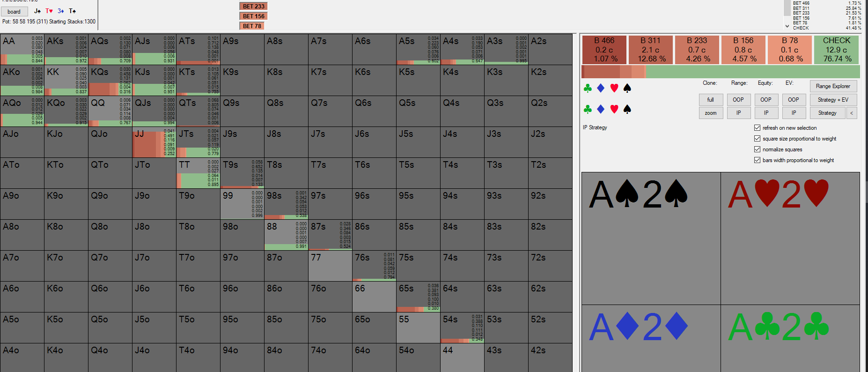Select the TT hand cell in the matrix
The image size is (868, 372).
point(198,173)
